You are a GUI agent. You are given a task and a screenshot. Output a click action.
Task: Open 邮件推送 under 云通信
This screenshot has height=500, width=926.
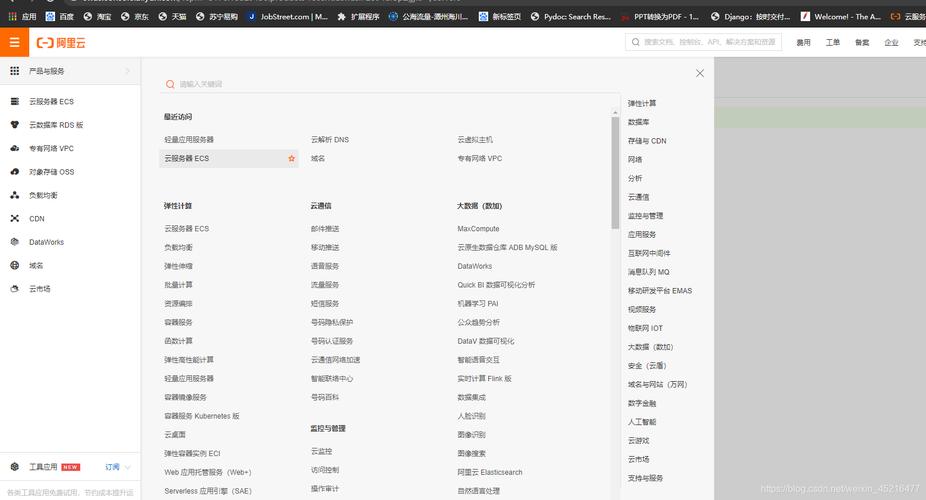[x=325, y=228]
